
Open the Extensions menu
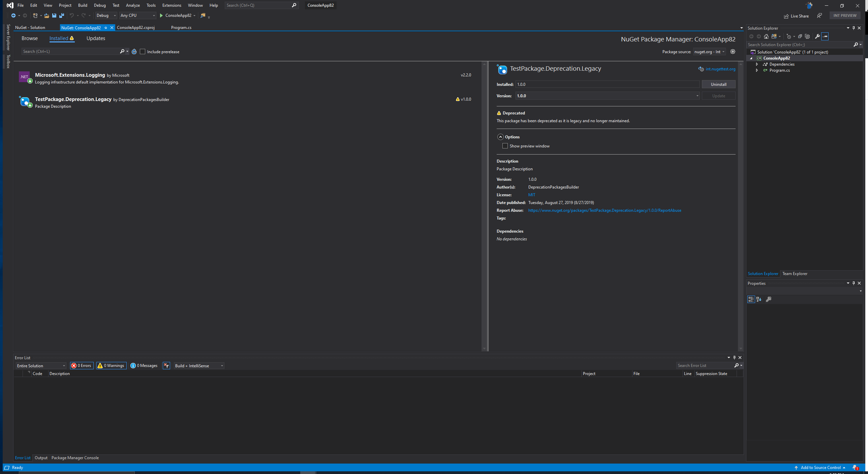pyautogui.click(x=172, y=5)
